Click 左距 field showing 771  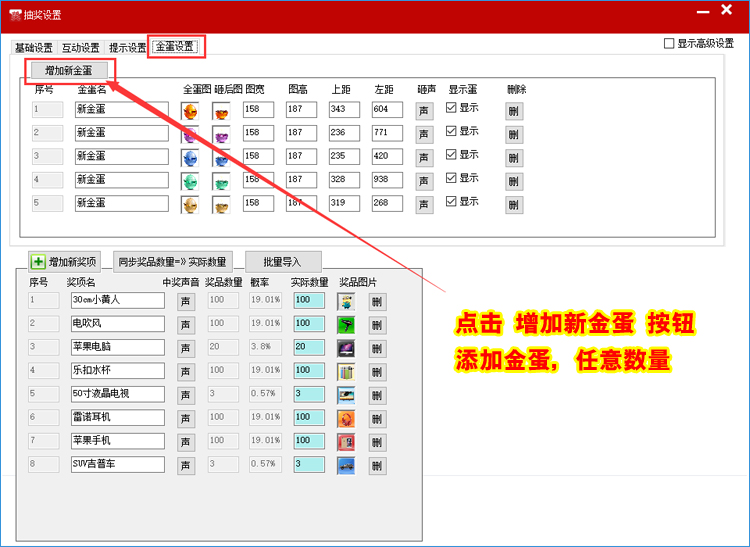387,133
